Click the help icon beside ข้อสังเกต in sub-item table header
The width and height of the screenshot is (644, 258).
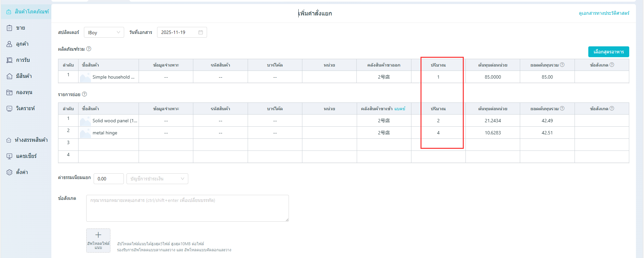[612, 109]
